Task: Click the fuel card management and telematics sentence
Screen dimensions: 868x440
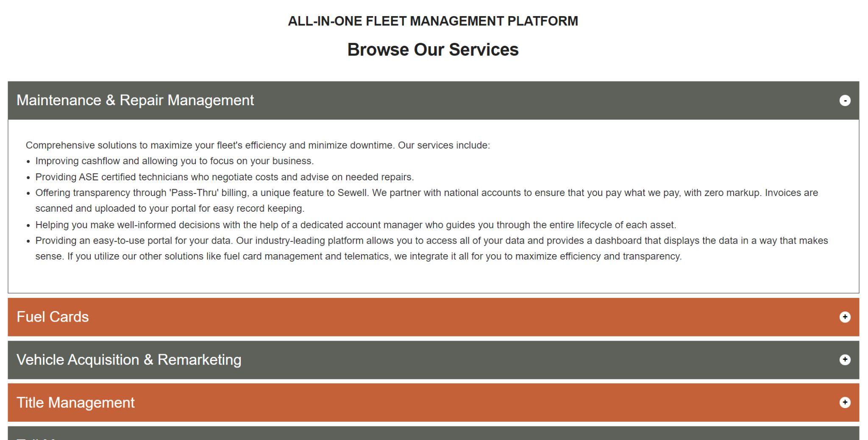Action: [x=358, y=257]
